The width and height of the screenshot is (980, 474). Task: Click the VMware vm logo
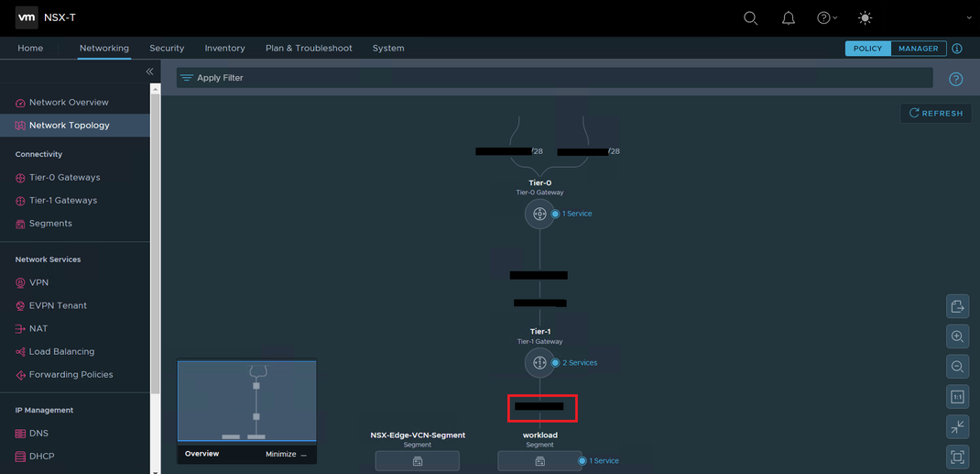(27, 18)
